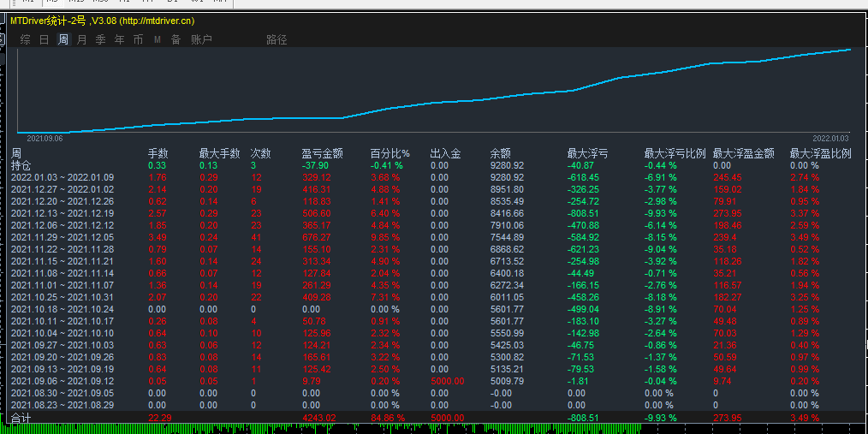This screenshot has height=434, width=868.
Task: Click open position loss -37.90
Action: (315, 165)
